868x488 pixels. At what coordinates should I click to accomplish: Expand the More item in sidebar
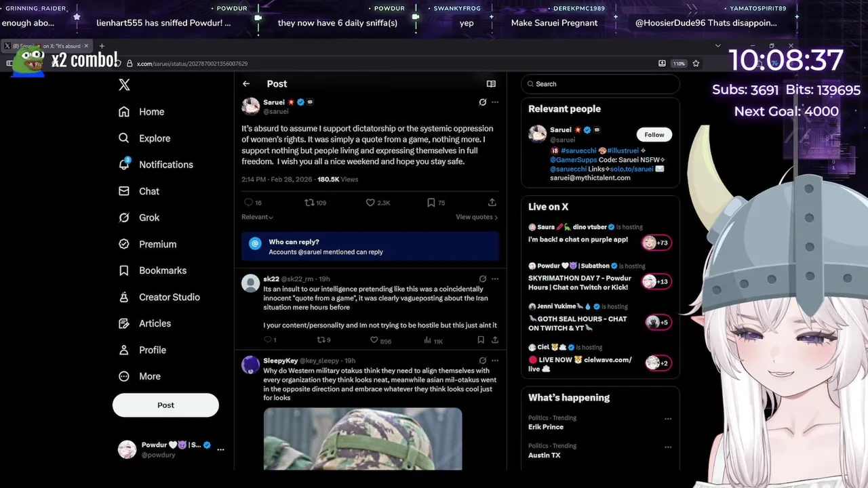(x=140, y=376)
